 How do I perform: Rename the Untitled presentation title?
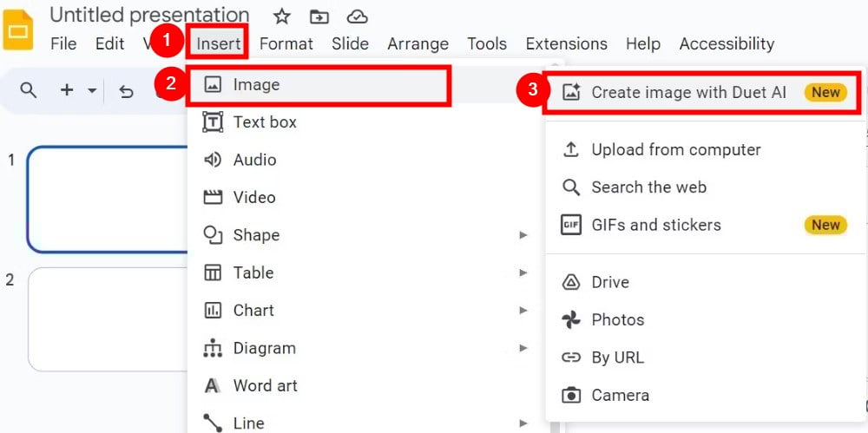point(149,15)
